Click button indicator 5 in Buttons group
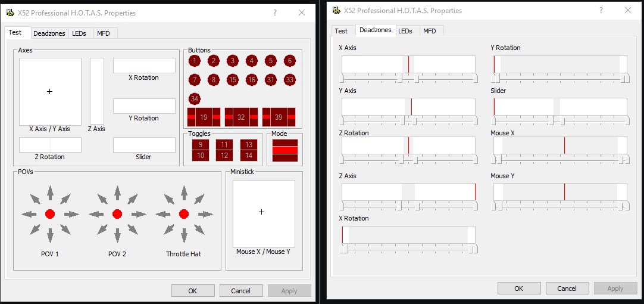The height and width of the screenshot is (304, 644). [x=271, y=61]
